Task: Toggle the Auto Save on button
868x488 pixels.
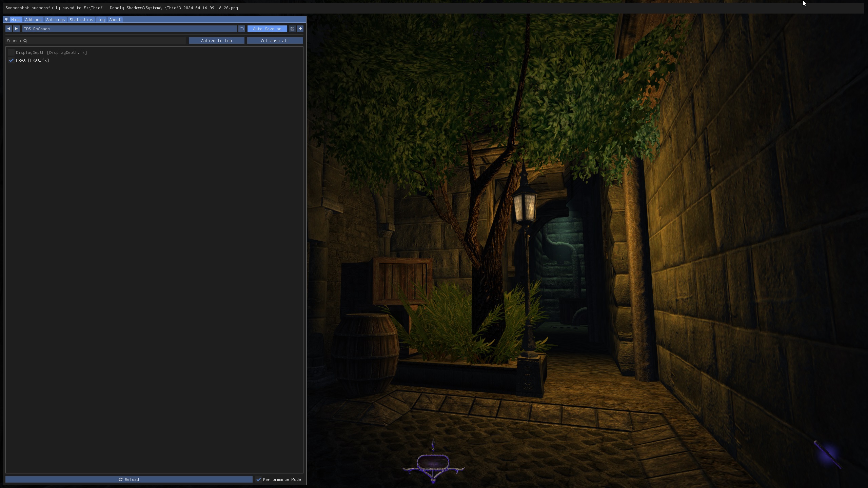Action: 267,29
